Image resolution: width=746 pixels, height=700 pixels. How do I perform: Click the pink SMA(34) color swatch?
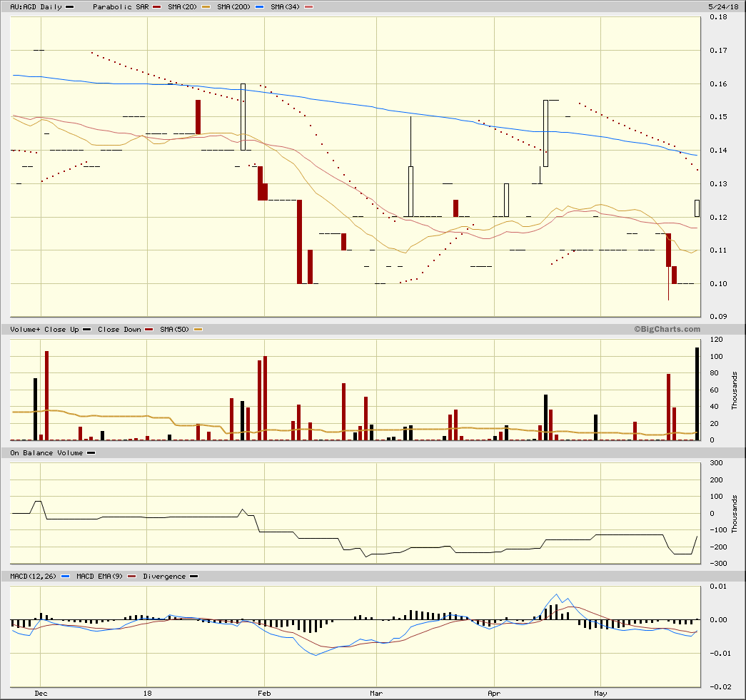(308, 6)
